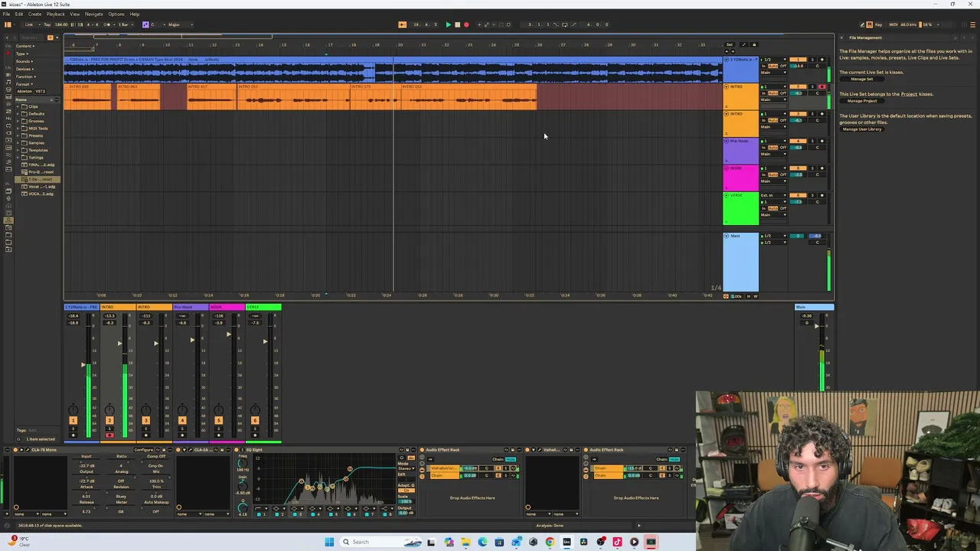Image resolution: width=980 pixels, height=551 pixels.
Task: Go back in browser history
Action: [8, 37]
